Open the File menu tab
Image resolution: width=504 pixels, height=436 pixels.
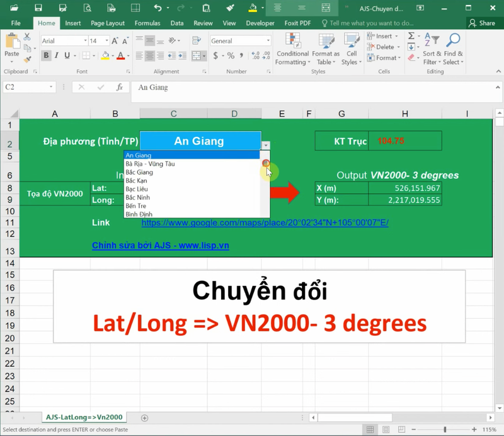(x=16, y=23)
